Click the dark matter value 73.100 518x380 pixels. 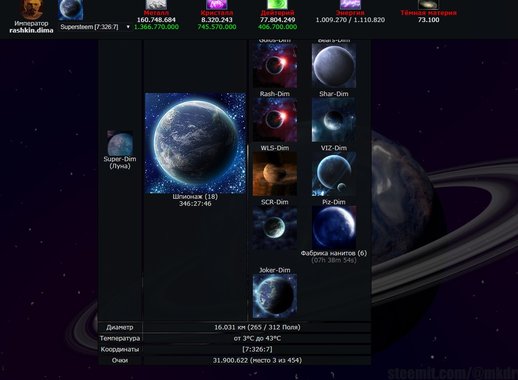point(428,20)
